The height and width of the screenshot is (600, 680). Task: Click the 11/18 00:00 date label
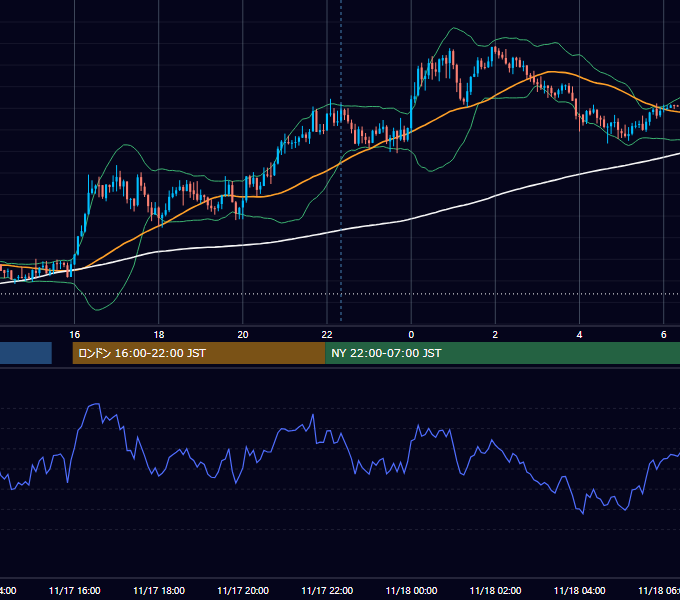pyautogui.click(x=411, y=590)
